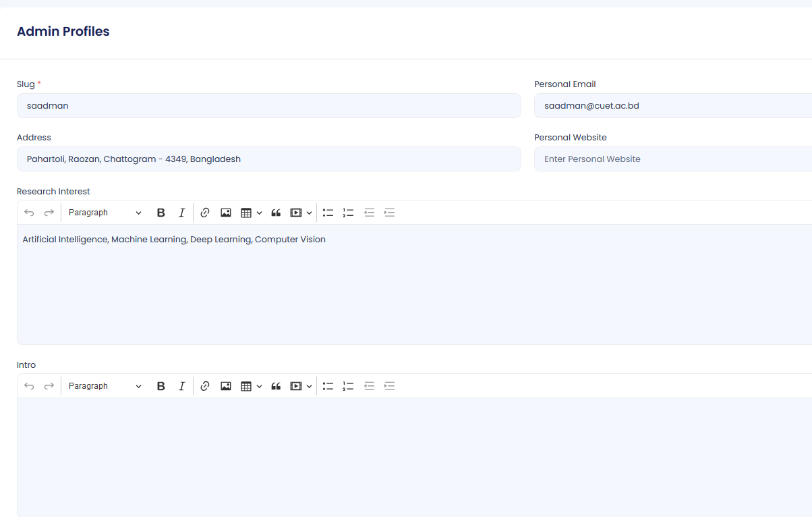Focus the Personal Website field

coord(672,159)
